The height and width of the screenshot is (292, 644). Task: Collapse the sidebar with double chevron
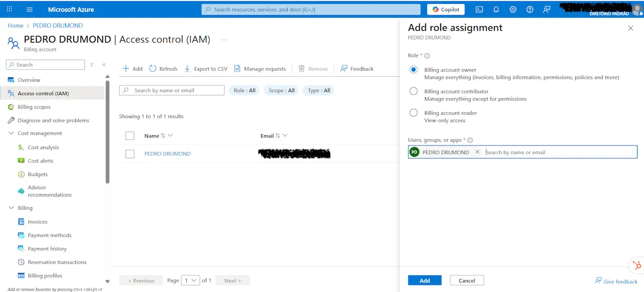click(104, 64)
